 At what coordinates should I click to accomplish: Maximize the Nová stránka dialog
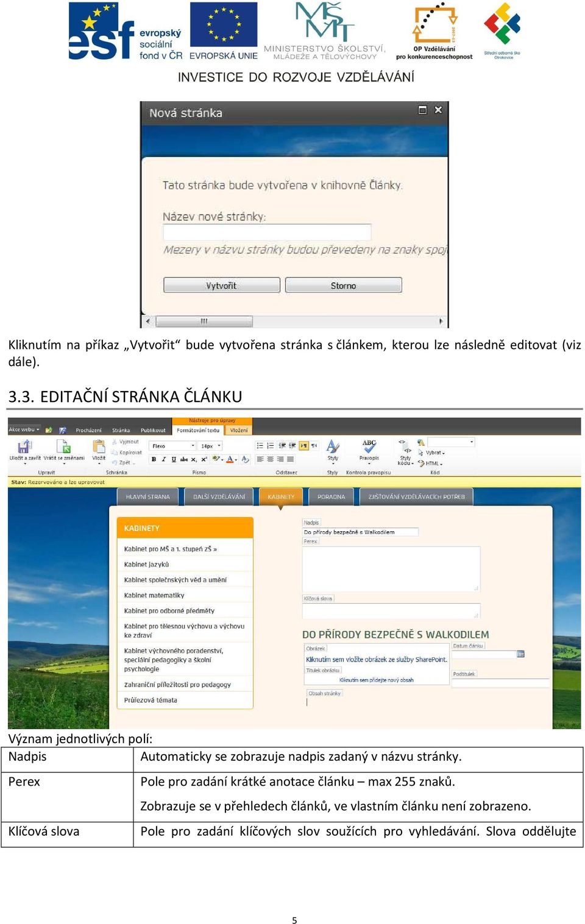(422, 110)
